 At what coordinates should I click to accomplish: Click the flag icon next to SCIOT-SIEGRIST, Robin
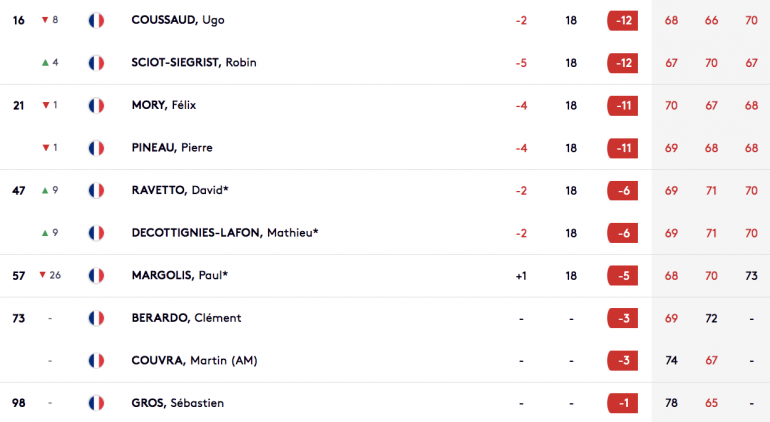[96, 63]
